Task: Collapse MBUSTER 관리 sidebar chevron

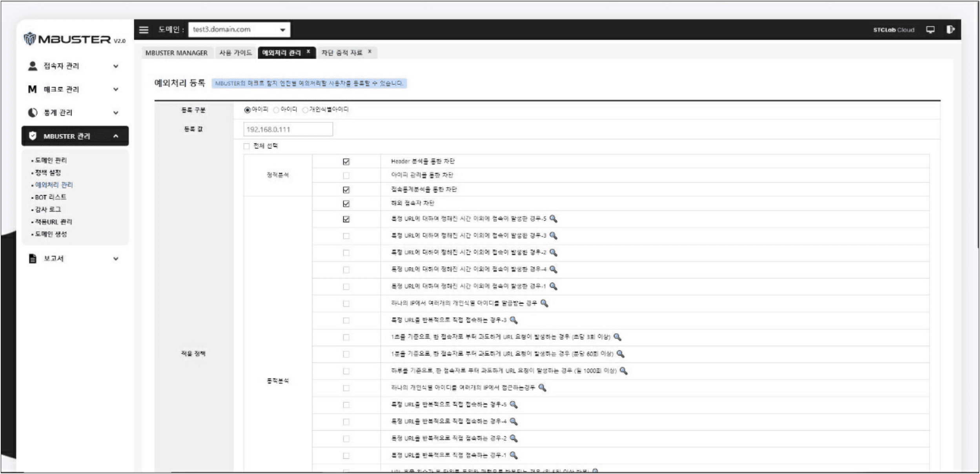Action: pos(116,136)
